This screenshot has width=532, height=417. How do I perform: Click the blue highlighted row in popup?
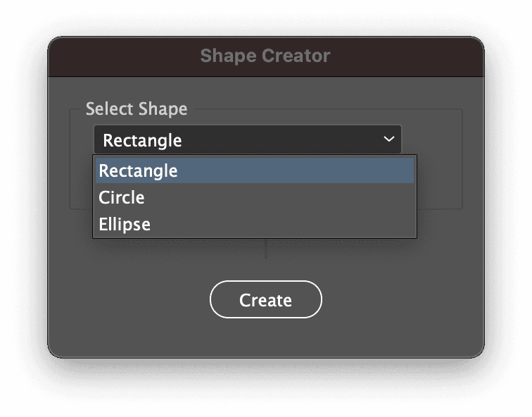tap(255, 170)
